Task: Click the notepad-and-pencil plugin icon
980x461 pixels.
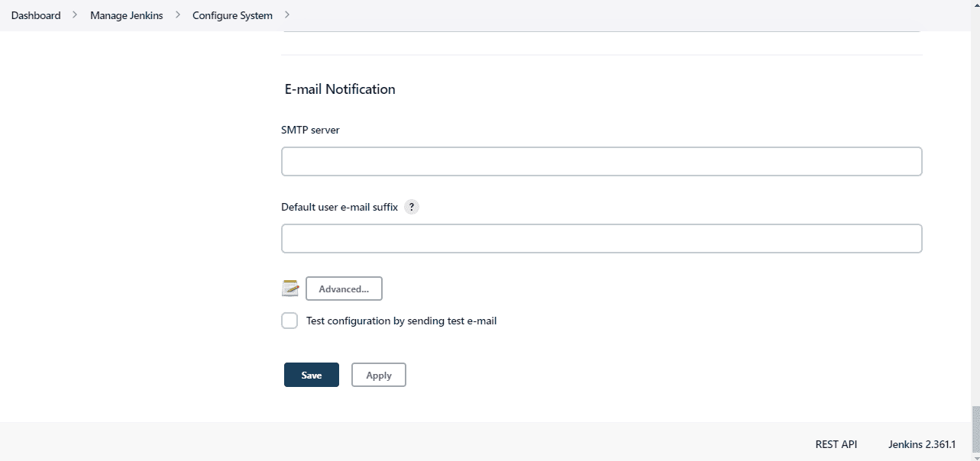Action: pos(290,289)
